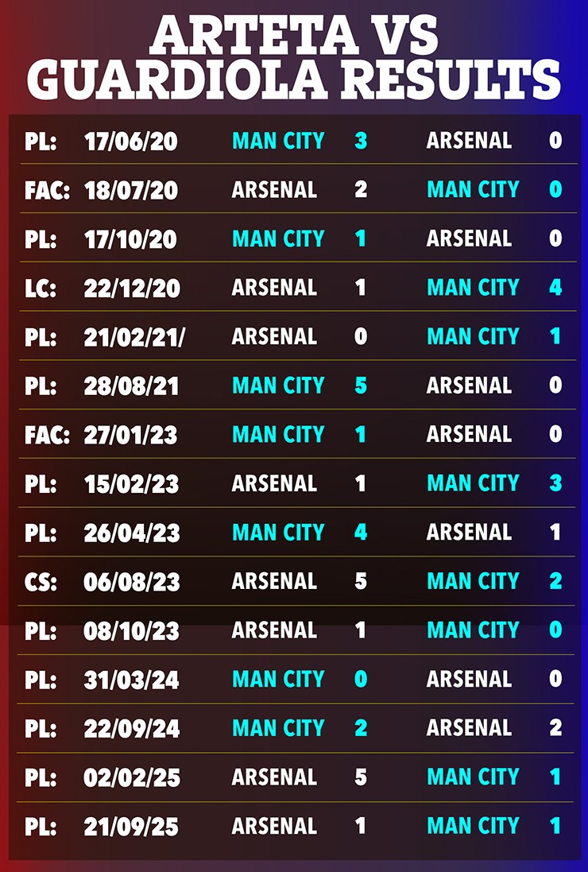Select Man City's 5 goals on 28/08/21
Viewport: 588px width, 872px height.
(x=361, y=386)
